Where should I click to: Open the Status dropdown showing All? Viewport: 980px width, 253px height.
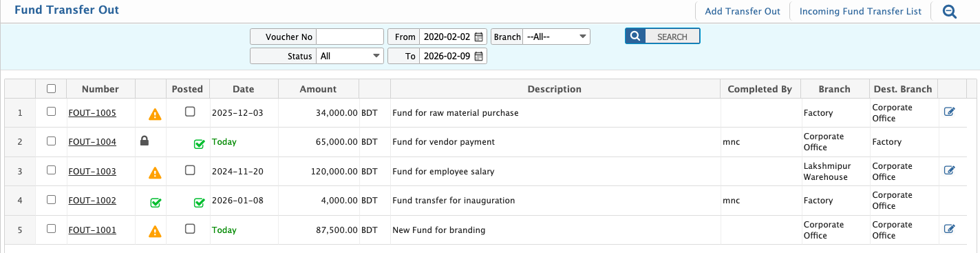click(x=350, y=57)
